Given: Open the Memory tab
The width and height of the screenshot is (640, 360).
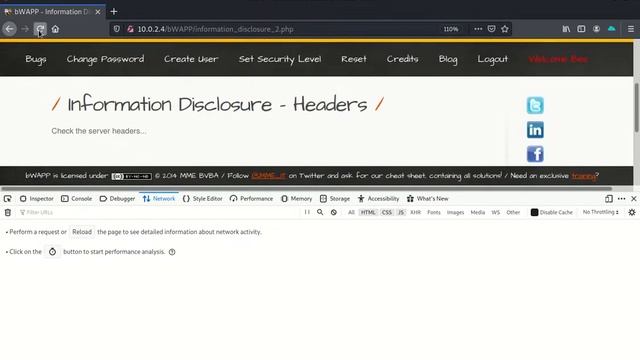Looking at the screenshot, I should [297, 199].
